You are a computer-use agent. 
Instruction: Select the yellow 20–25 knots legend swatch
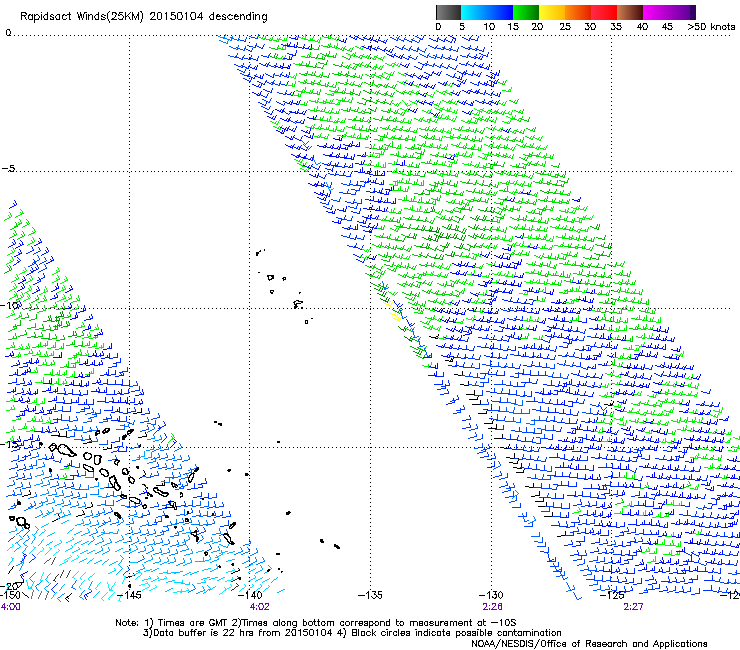(552, 12)
